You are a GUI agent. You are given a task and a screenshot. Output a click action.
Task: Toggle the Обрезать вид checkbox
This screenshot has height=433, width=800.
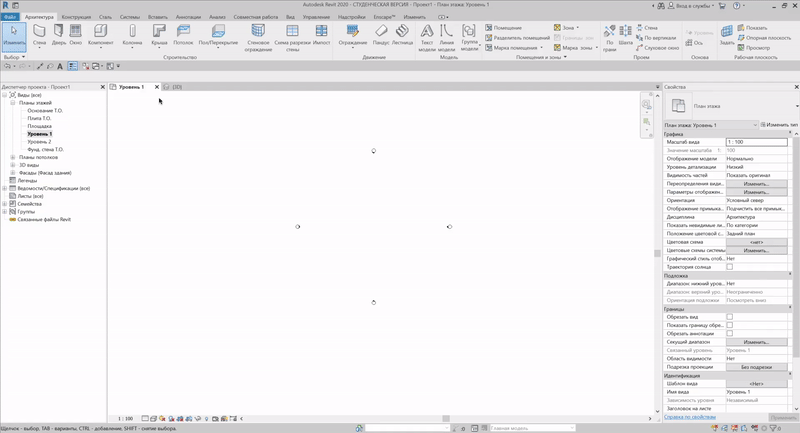click(729, 317)
